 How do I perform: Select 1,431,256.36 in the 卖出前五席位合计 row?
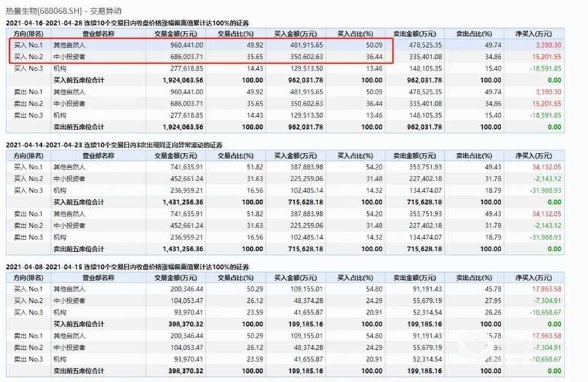pos(183,249)
